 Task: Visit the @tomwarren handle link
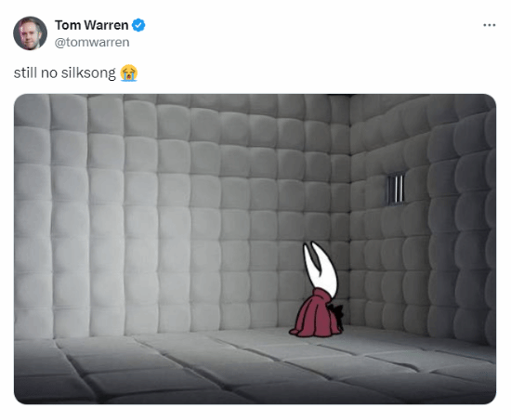click(92, 43)
